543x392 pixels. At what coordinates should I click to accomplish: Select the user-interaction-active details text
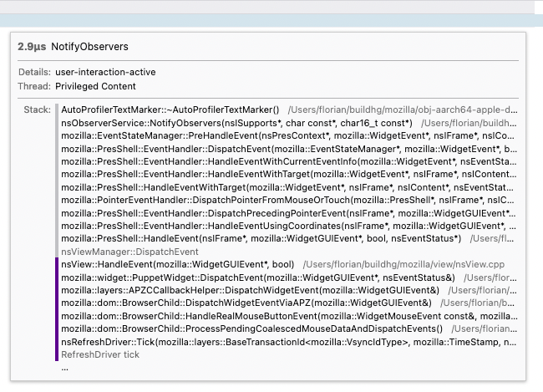(x=105, y=72)
